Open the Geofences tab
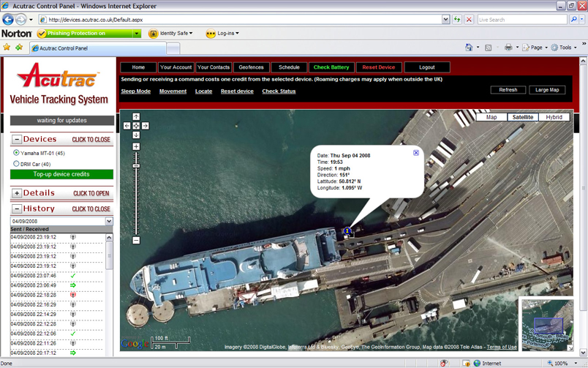The height and width of the screenshot is (368, 588). (x=251, y=67)
